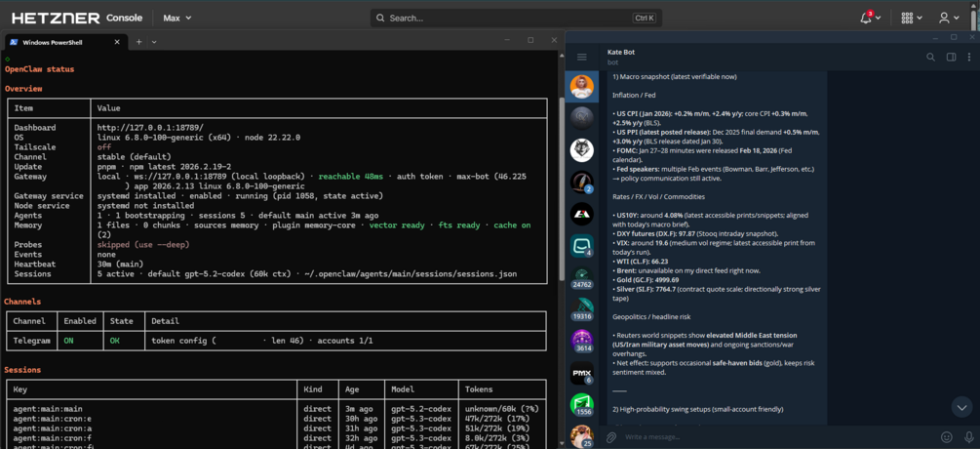
Task: Open the purple chat with 3614 unread
Action: 582,342
